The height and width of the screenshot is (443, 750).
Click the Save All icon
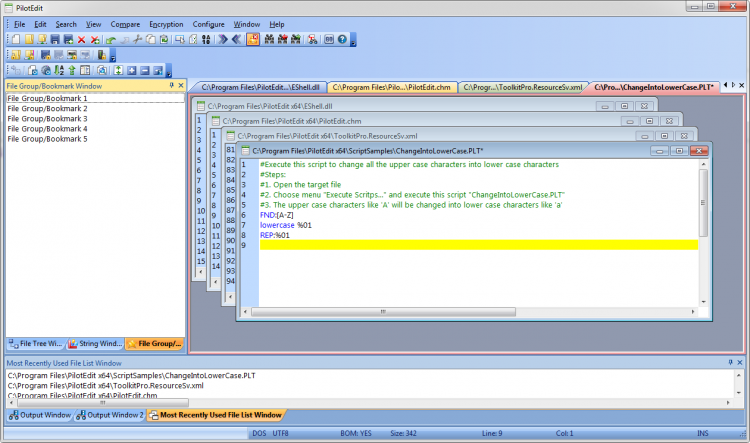(x=68, y=40)
